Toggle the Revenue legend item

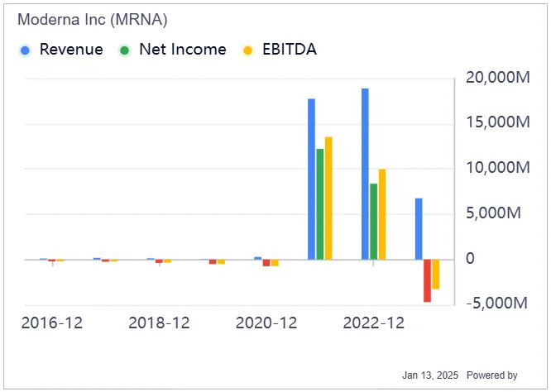pyautogui.click(x=61, y=50)
